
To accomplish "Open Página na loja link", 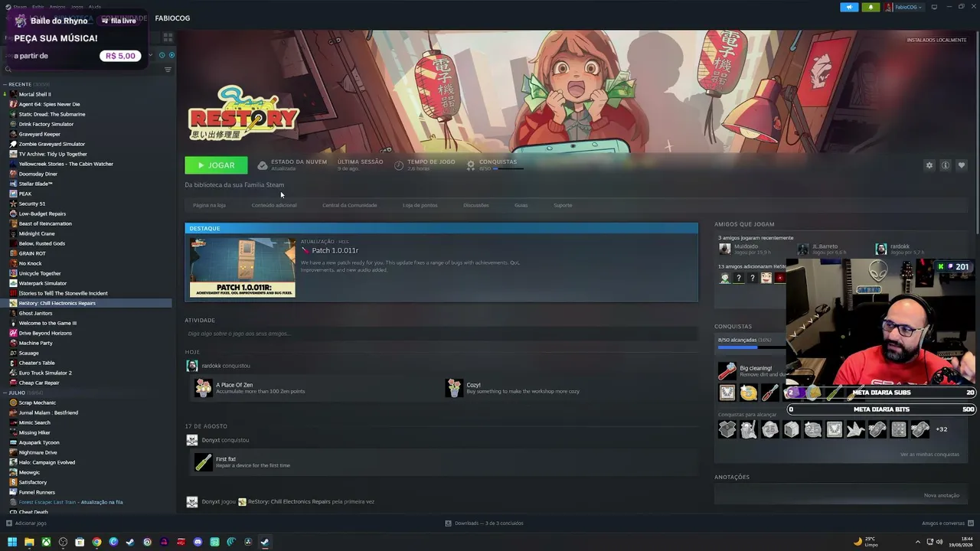I will 209,205.
